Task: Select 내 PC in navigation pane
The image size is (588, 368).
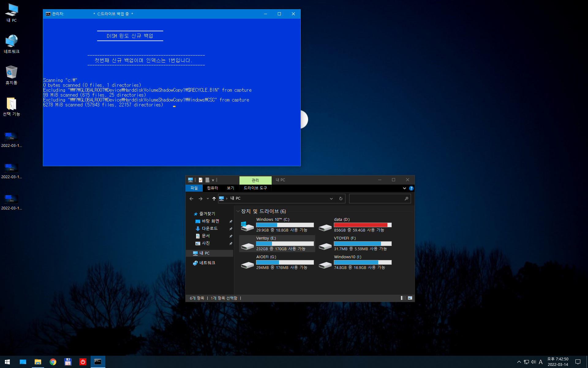Action: coord(209,253)
